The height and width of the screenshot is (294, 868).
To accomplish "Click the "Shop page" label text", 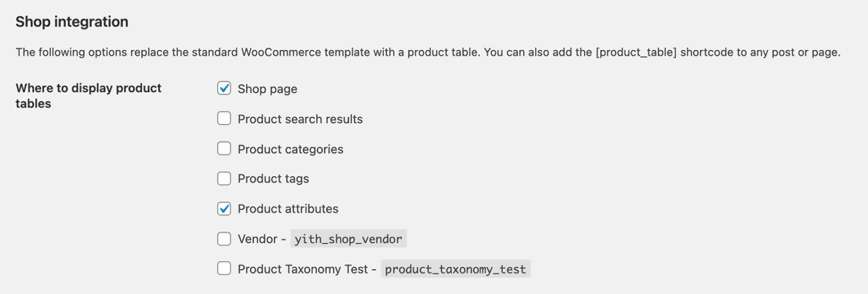I will pyautogui.click(x=267, y=89).
